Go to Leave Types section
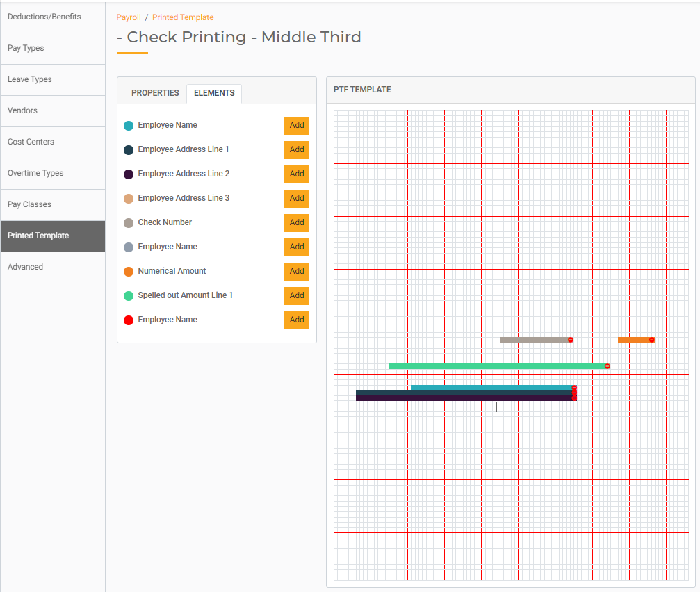The width and height of the screenshot is (700, 592). pyautogui.click(x=53, y=79)
